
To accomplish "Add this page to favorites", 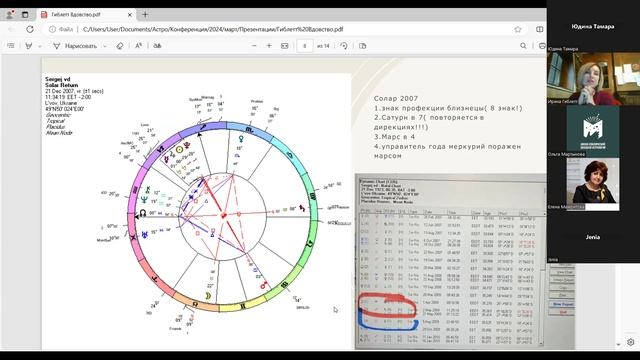I will point(518,29).
